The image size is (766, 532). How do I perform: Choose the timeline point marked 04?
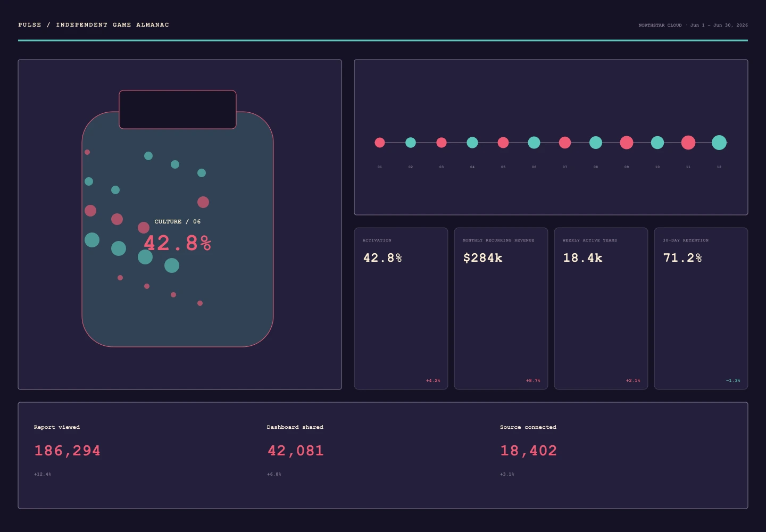coord(472,143)
